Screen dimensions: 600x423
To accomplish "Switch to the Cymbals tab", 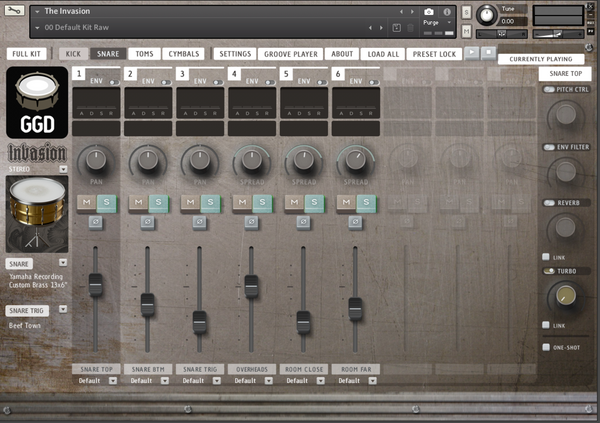I will (184, 54).
